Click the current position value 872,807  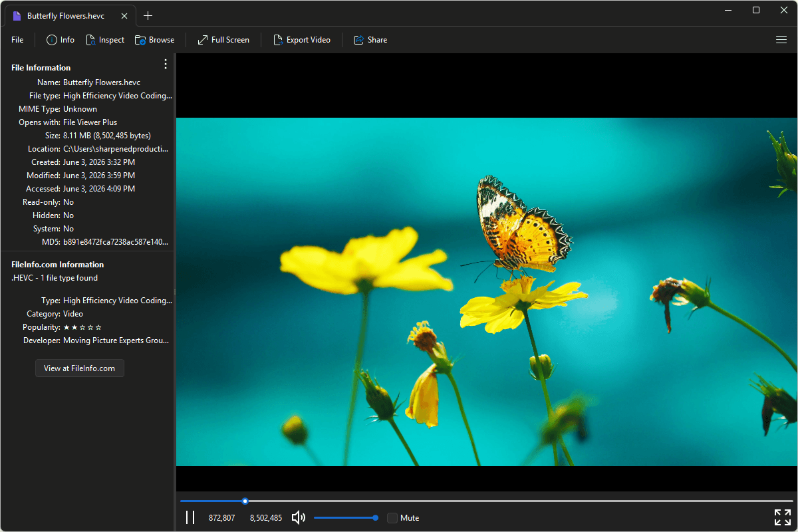[x=221, y=518]
